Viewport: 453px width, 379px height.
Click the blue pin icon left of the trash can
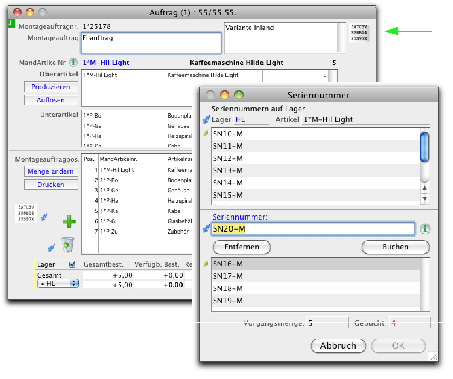[x=51, y=247]
